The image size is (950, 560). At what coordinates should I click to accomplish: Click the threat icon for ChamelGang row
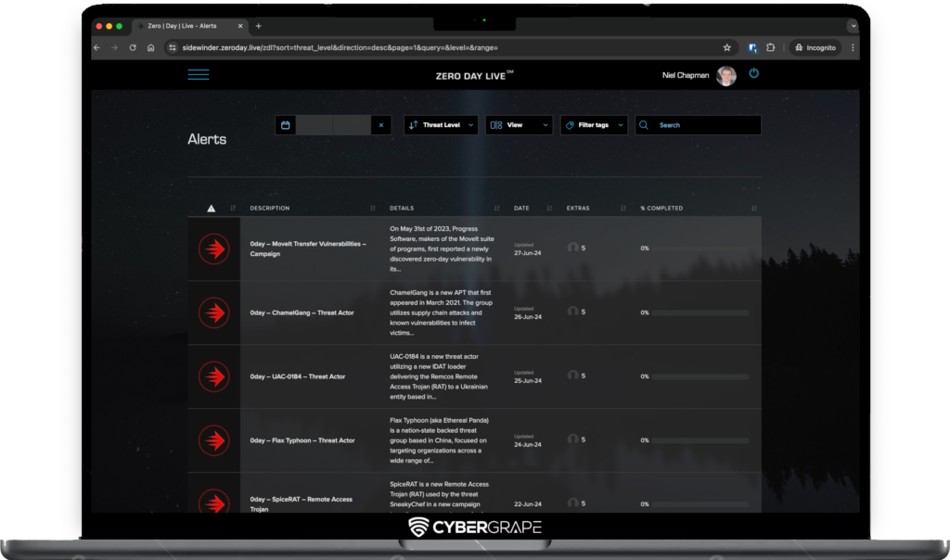213,312
